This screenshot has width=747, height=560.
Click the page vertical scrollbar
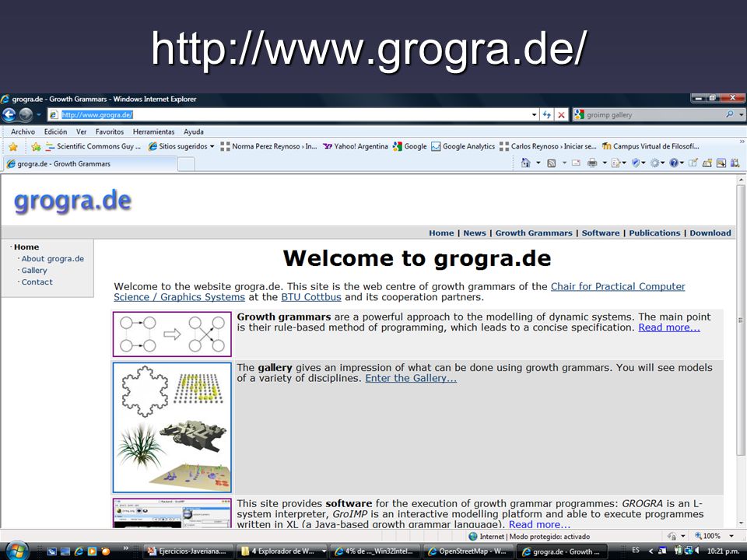741,352
